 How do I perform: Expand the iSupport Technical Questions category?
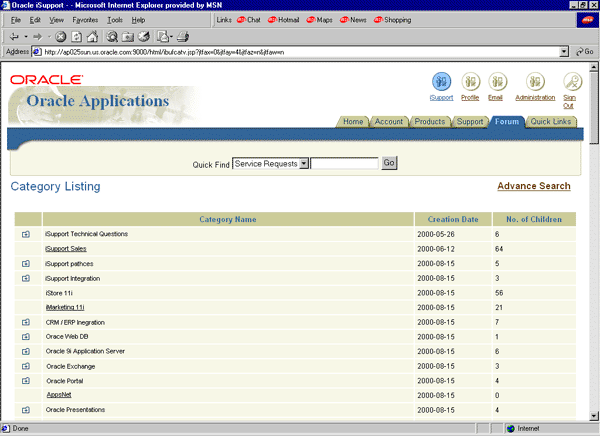point(26,234)
